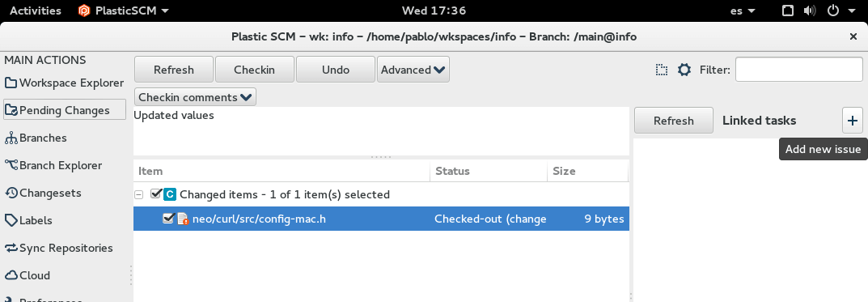The image size is (868, 302).
Task: Open the PlasticSCM application menu
Action: click(124, 11)
